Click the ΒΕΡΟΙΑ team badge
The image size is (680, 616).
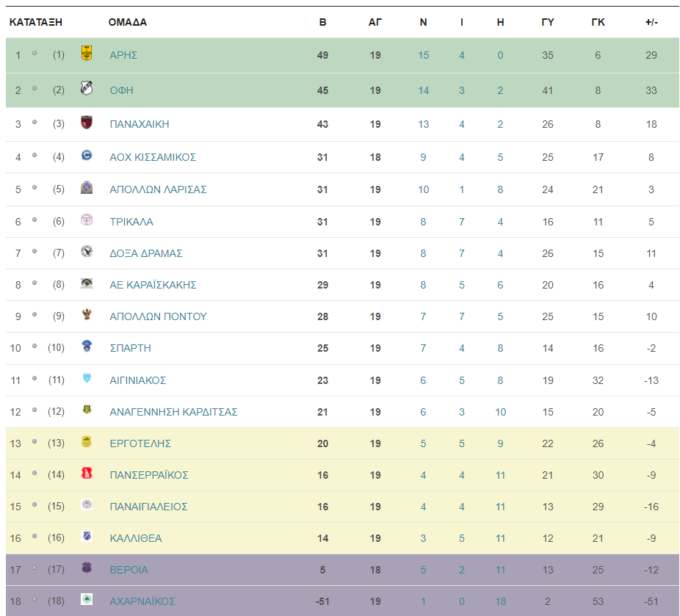click(x=87, y=568)
